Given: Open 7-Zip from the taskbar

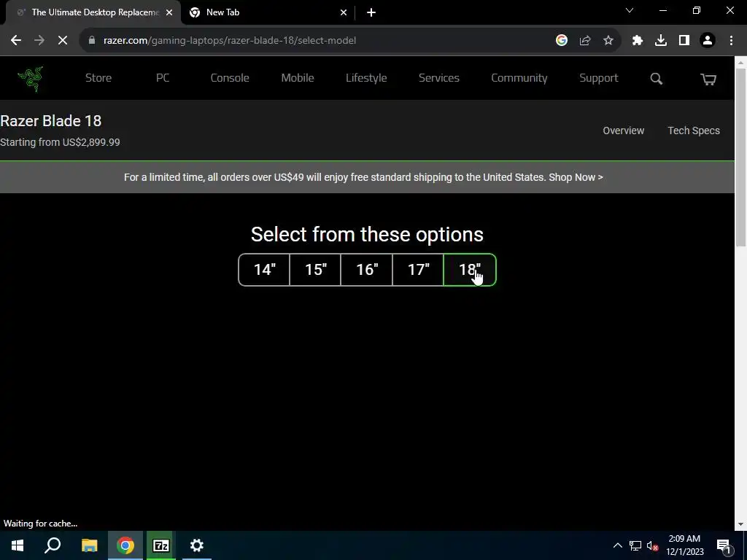Looking at the screenshot, I should [161, 545].
